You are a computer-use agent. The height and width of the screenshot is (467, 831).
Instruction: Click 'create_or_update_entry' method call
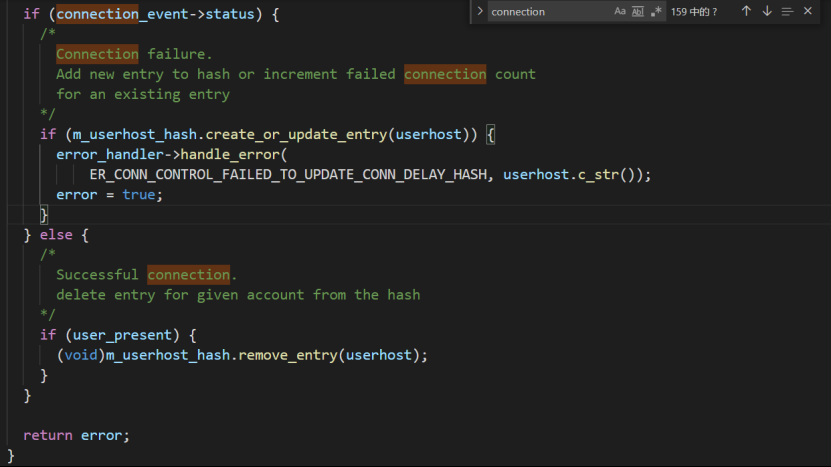point(296,135)
